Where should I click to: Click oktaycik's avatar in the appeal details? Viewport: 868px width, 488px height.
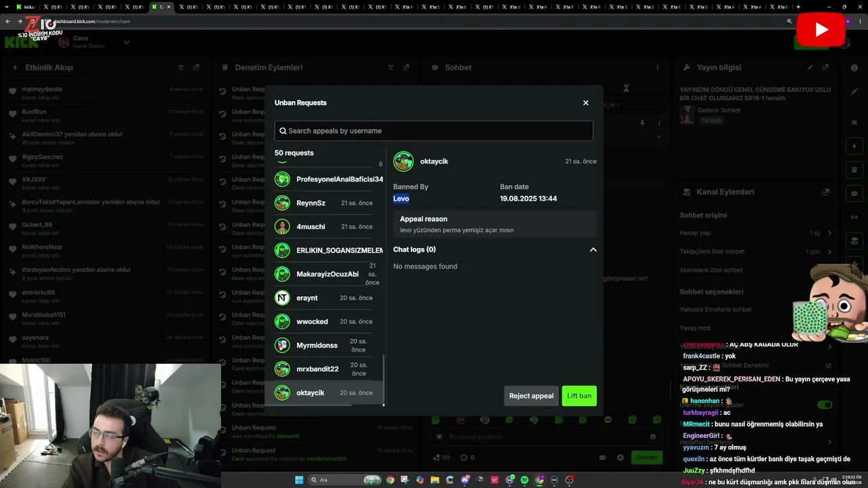click(x=403, y=161)
